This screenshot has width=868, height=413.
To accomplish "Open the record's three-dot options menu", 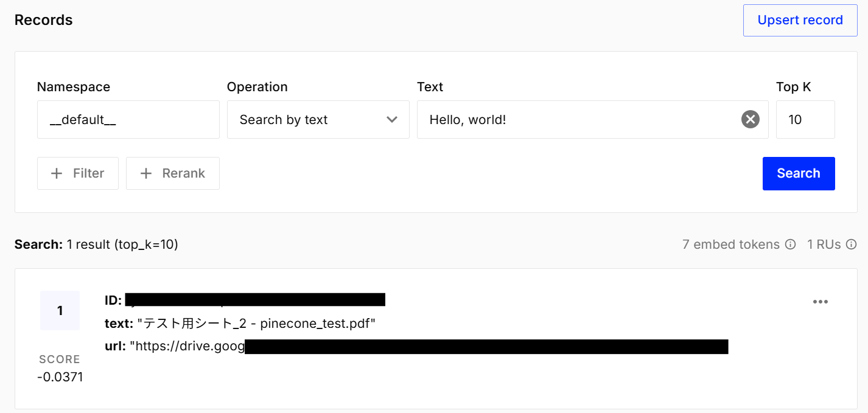I will [820, 302].
